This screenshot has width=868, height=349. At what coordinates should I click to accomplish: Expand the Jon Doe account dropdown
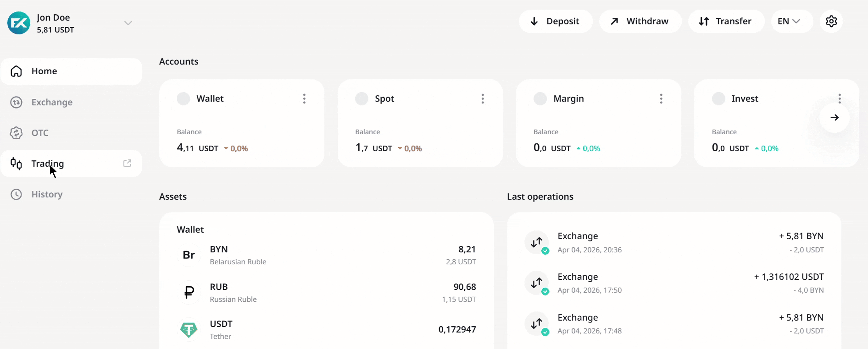click(x=128, y=23)
